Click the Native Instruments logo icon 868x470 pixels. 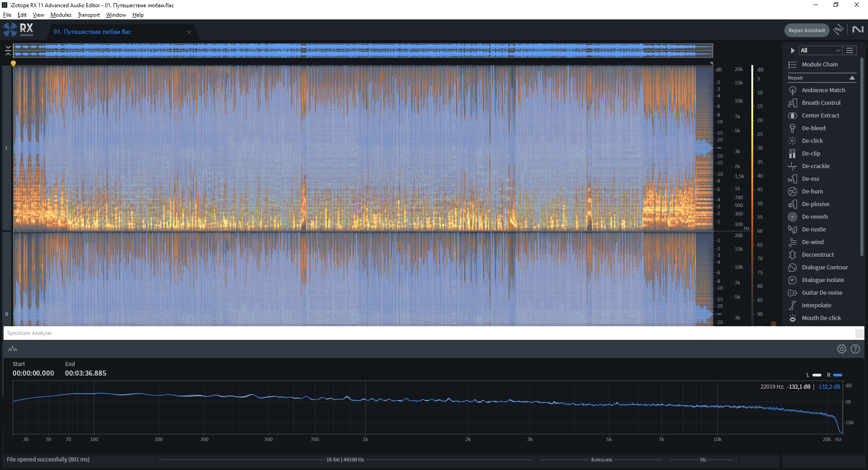(858, 29)
